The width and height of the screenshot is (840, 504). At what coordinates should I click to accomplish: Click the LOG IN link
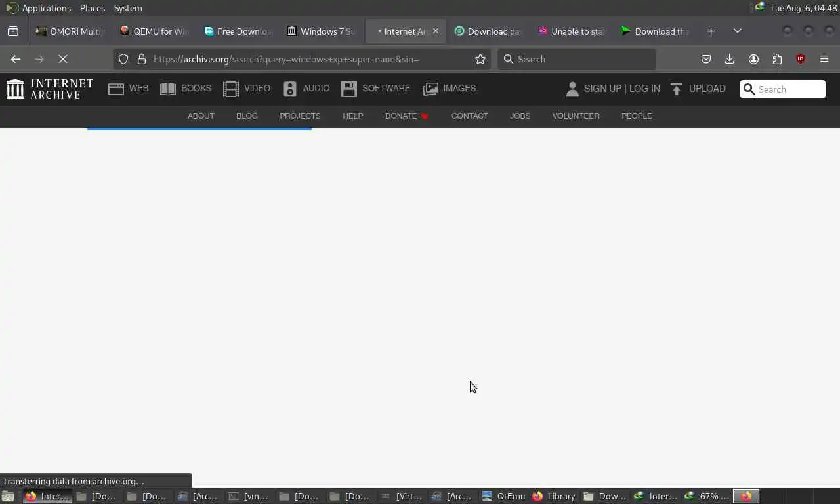tap(644, 89)
